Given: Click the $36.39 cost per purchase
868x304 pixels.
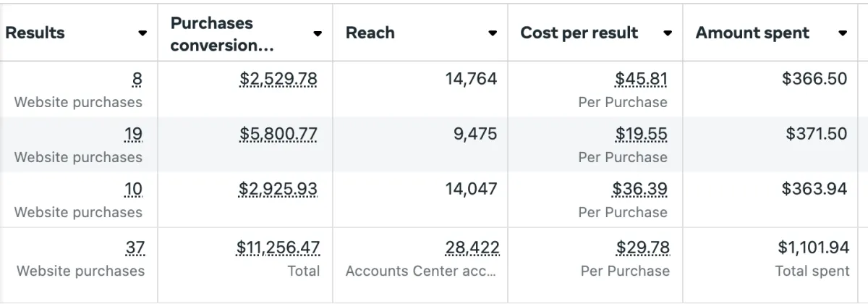Looking at the screenshot, I should [x=639, y=189].
